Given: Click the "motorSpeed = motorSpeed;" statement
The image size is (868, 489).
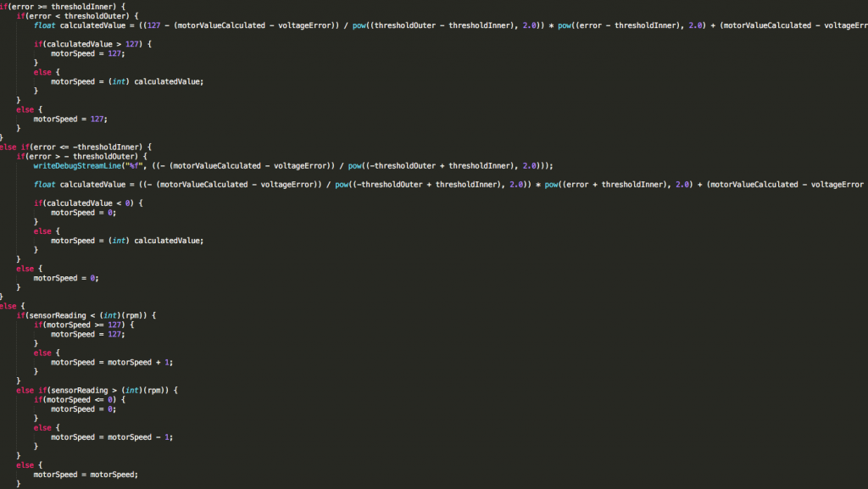Looking at the screenshot, I should tap(85, 475).
